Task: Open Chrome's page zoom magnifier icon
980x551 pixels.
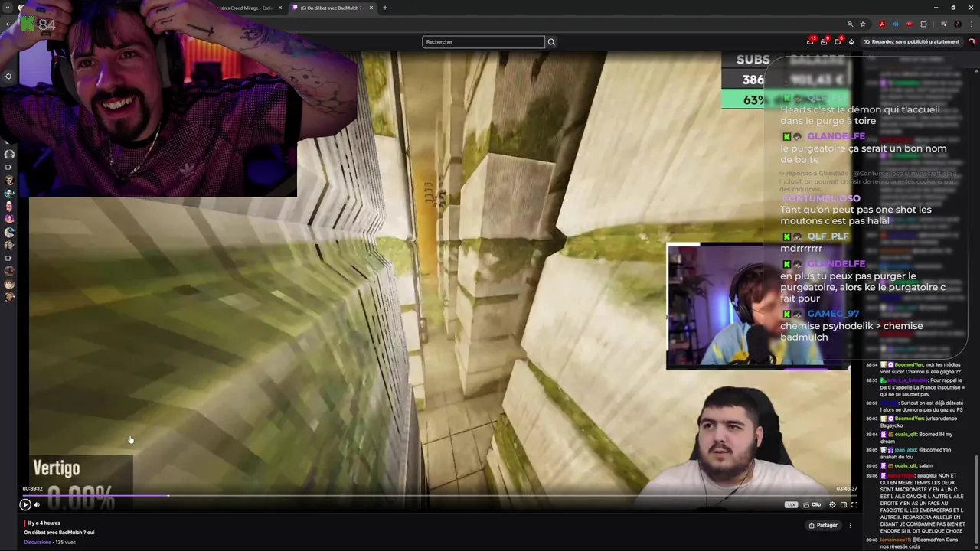Action: [850, 24]
